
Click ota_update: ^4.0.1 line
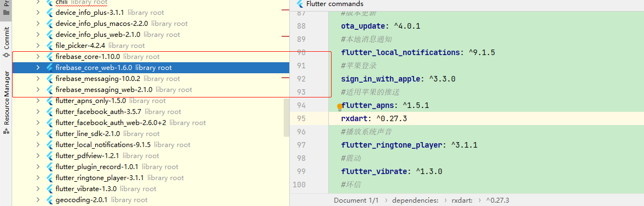click(381, 26)
